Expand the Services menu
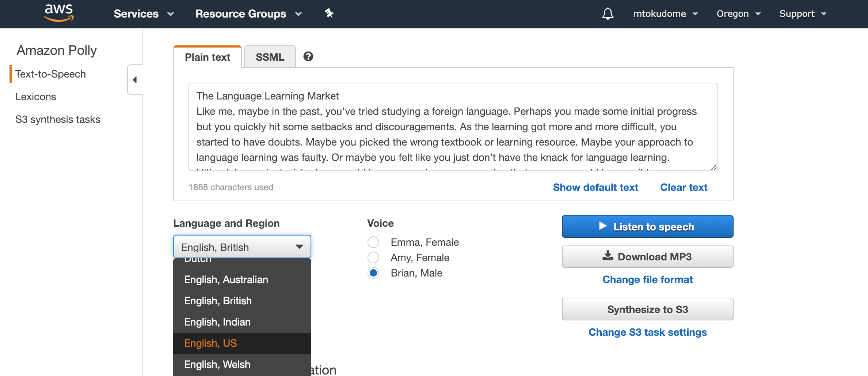The height and width of the screenshot is (376, 868). click(144, 14)
